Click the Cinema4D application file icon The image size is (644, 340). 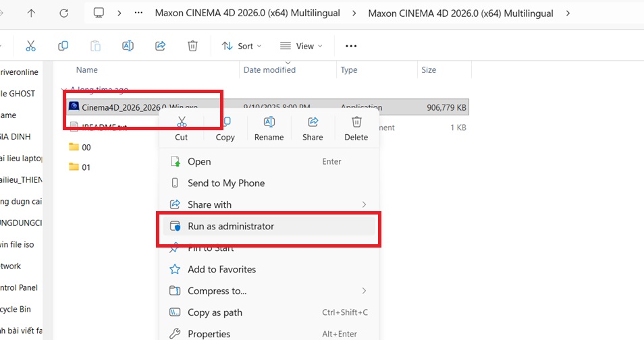pyautogui.click(x=74, y=107)
